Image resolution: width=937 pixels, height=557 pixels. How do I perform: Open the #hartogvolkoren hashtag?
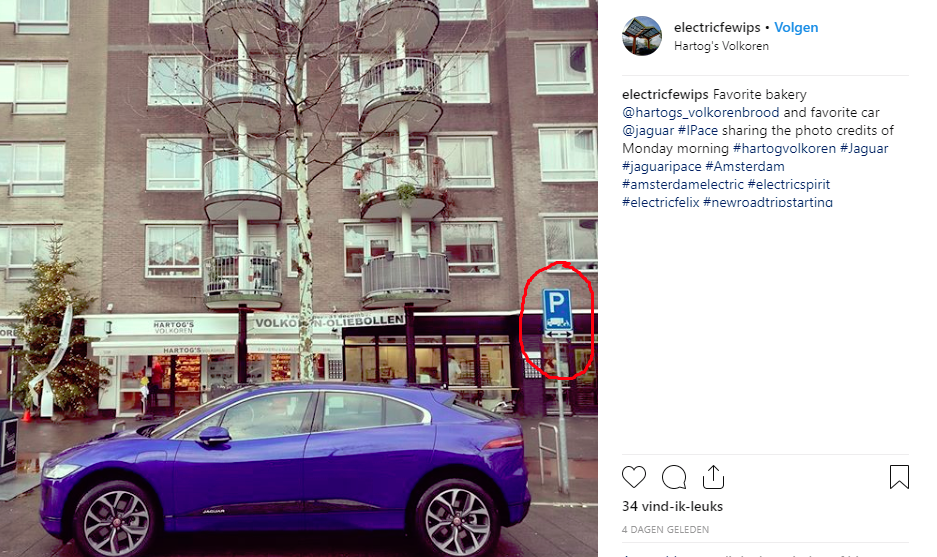click(784, 148)
